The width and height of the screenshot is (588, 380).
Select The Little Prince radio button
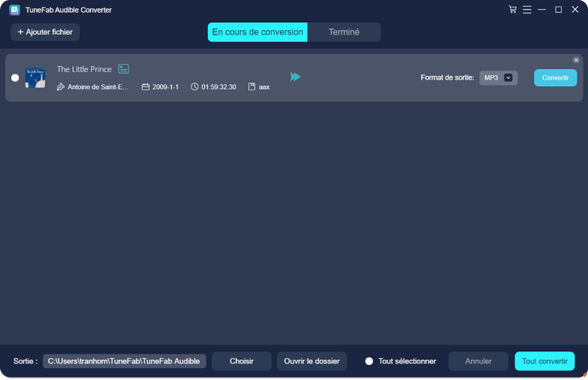[x=15, y=77]
